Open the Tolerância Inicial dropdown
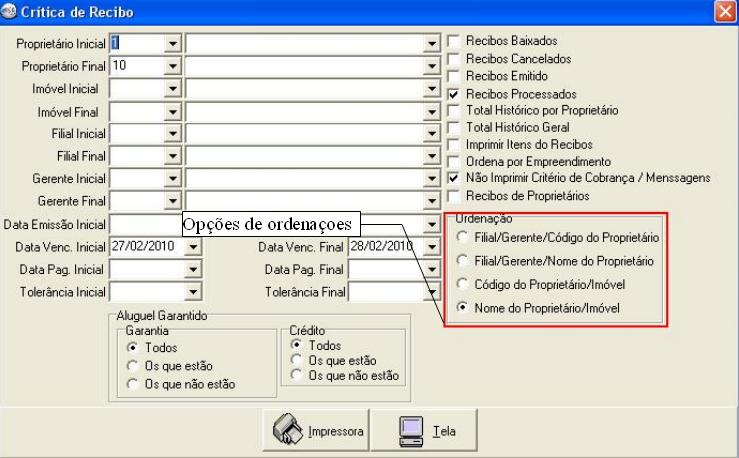This screenshot has height=458, width=739. [x=192, y=293]
